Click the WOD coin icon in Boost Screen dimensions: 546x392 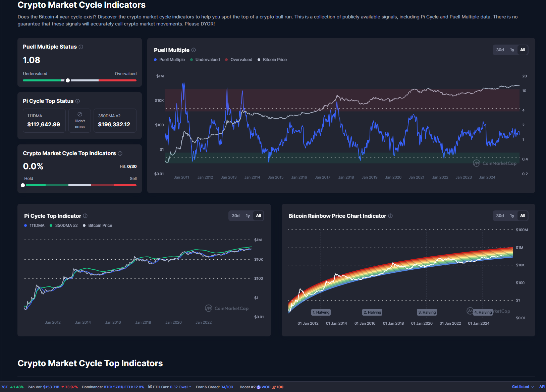[259, 387]
